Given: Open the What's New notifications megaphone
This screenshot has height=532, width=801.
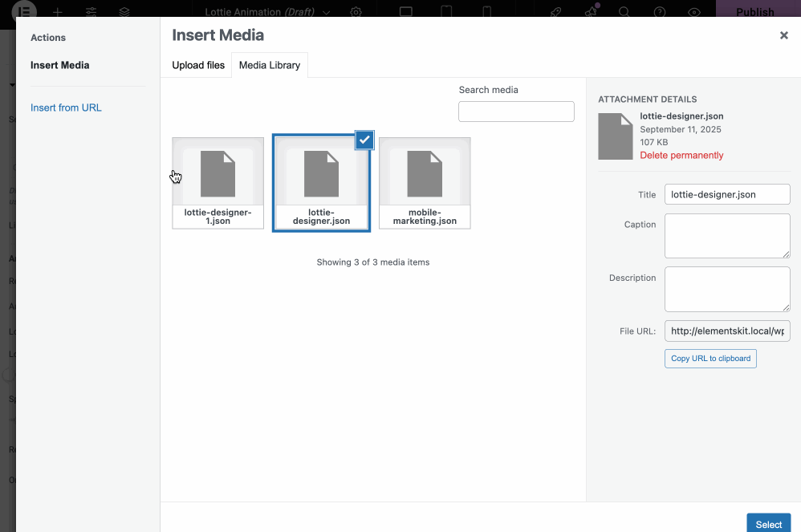Looking at the screenshot, I should (x=592, y=11).
